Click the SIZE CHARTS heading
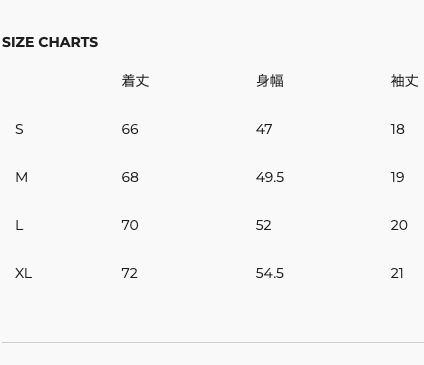The image size is (424, 365). pyautogui.click(x=50, y=42)
